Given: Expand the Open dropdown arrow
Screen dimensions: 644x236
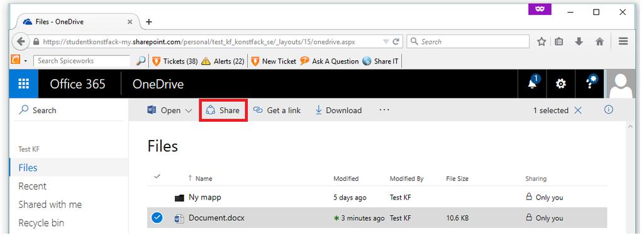Looking at the screenshot, I should tap(189, 110).
